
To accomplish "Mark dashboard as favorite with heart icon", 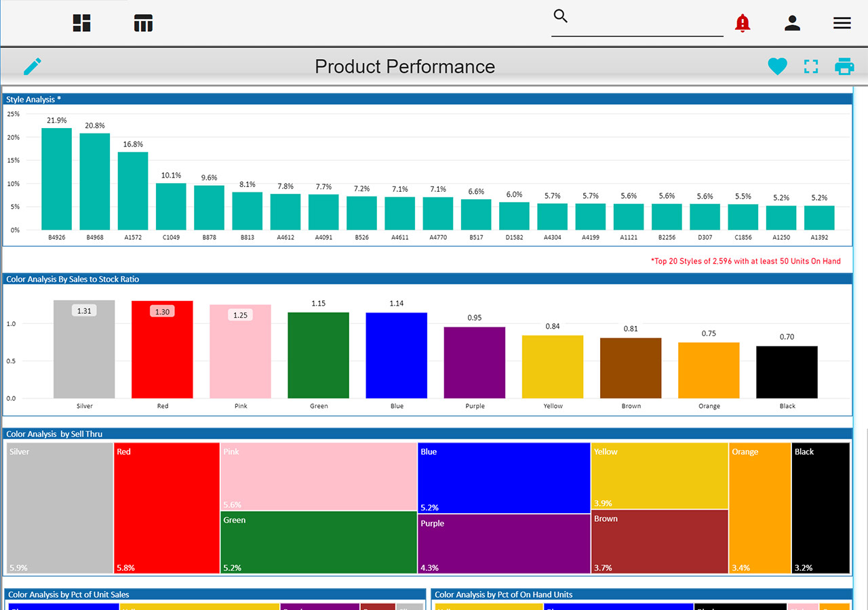I will point(777,66).
